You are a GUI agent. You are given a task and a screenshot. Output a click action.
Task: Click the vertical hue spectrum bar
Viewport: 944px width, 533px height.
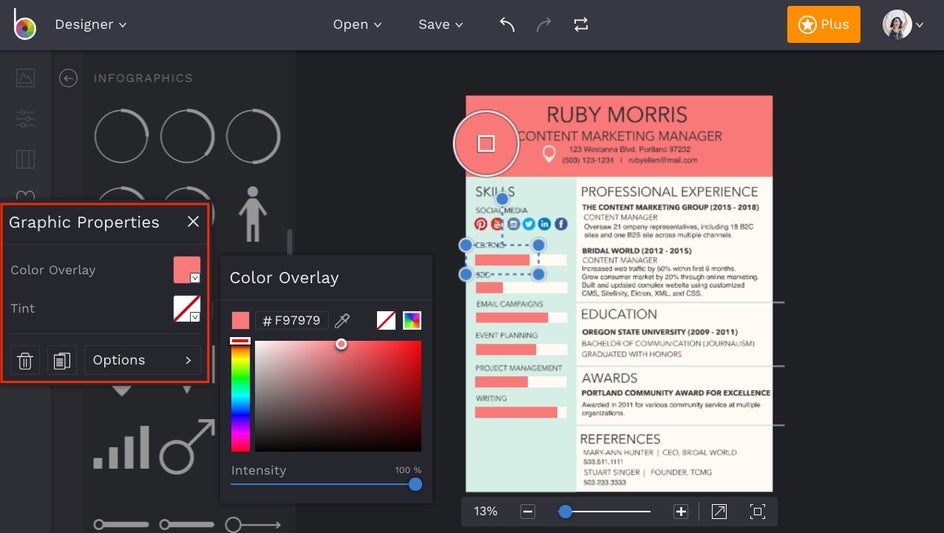pos(240,394)
